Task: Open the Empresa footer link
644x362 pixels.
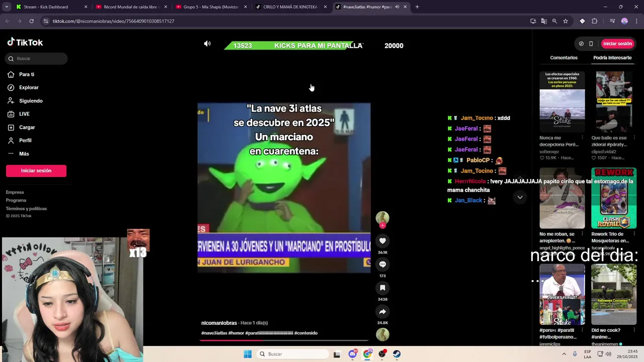Action: 15,192
